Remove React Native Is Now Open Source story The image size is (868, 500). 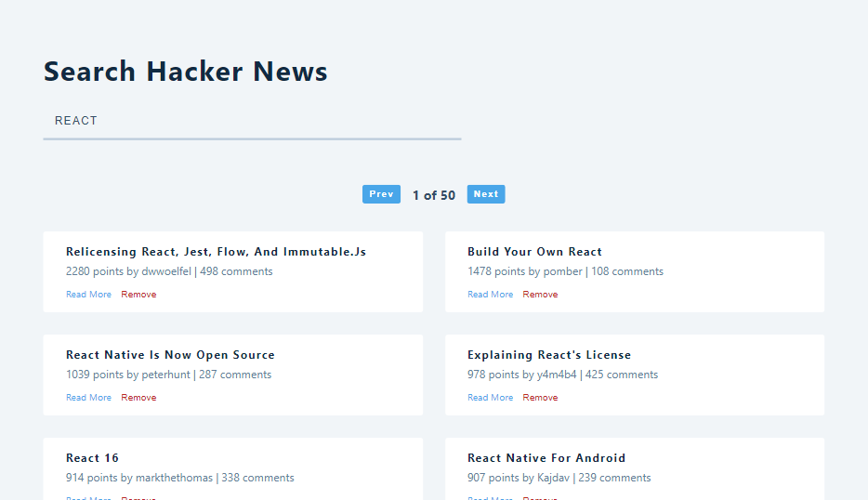138,398
